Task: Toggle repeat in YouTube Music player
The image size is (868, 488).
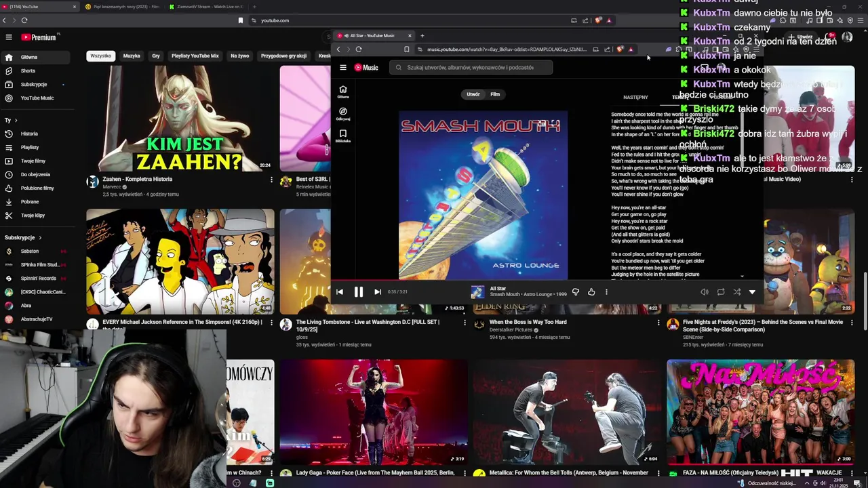Action: (721, 292)
